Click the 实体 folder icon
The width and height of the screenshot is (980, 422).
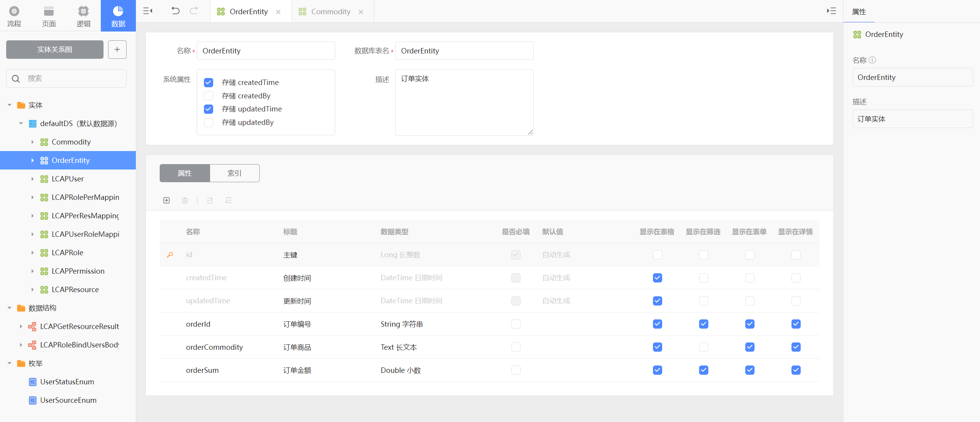(21, 105)
